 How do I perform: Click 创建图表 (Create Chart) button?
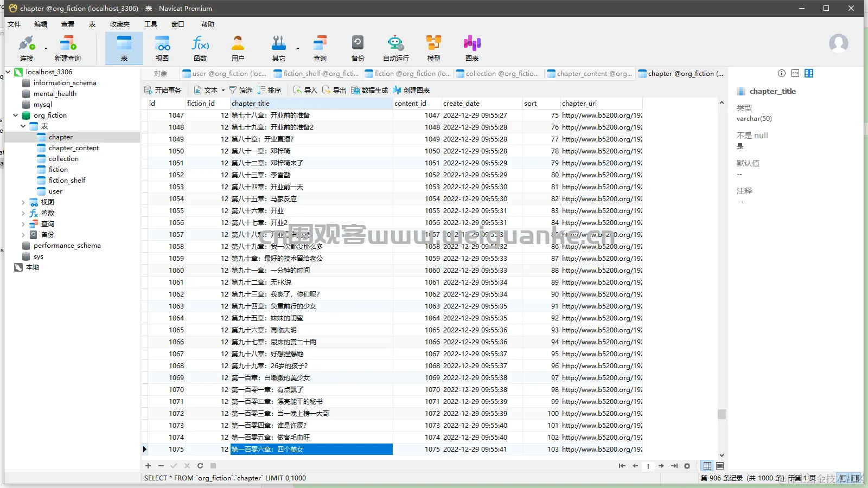tap(411, 90)
